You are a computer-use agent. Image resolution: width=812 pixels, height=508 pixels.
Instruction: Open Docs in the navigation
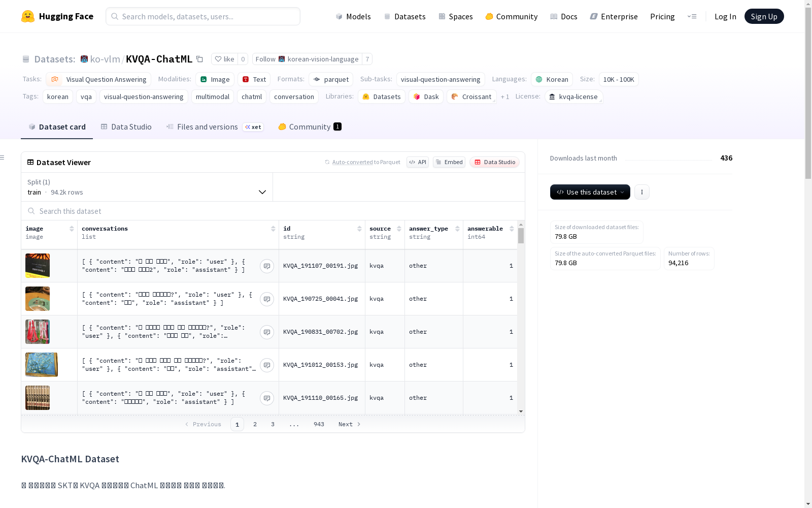pyautogui.click(x=564, y=16)
